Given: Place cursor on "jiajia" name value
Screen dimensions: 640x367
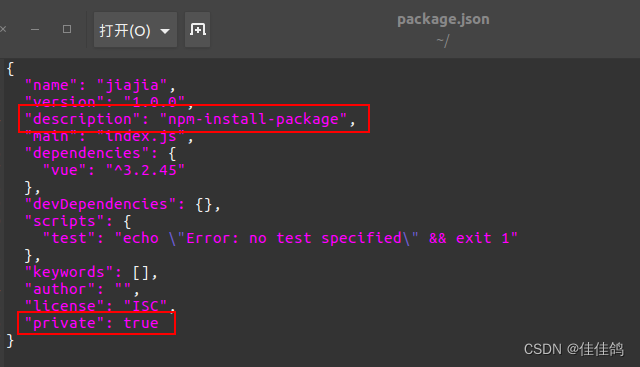Looking at the screenshot, I should point(132,85).
